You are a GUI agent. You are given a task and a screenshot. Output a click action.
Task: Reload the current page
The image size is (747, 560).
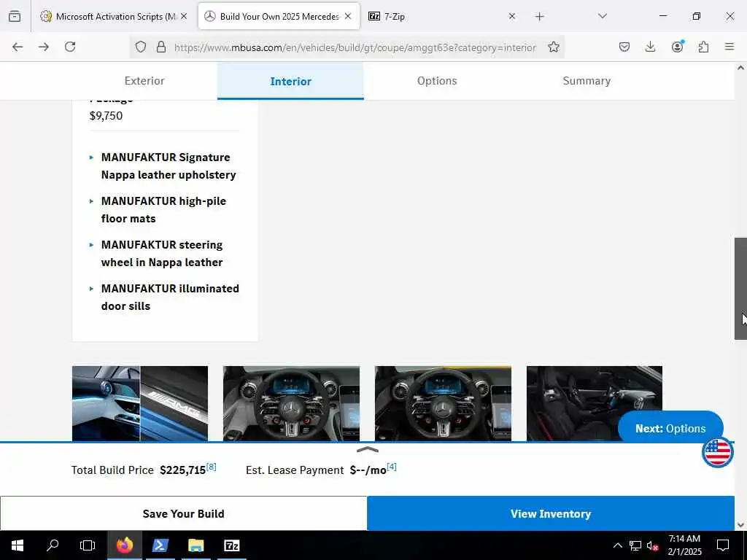(x=70, y=47)
